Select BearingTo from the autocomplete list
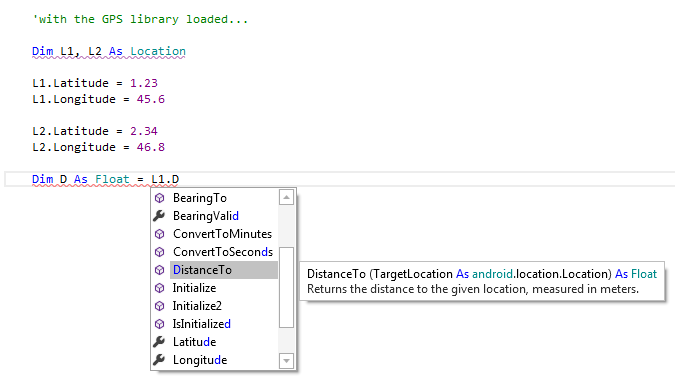 pos(200,198)
